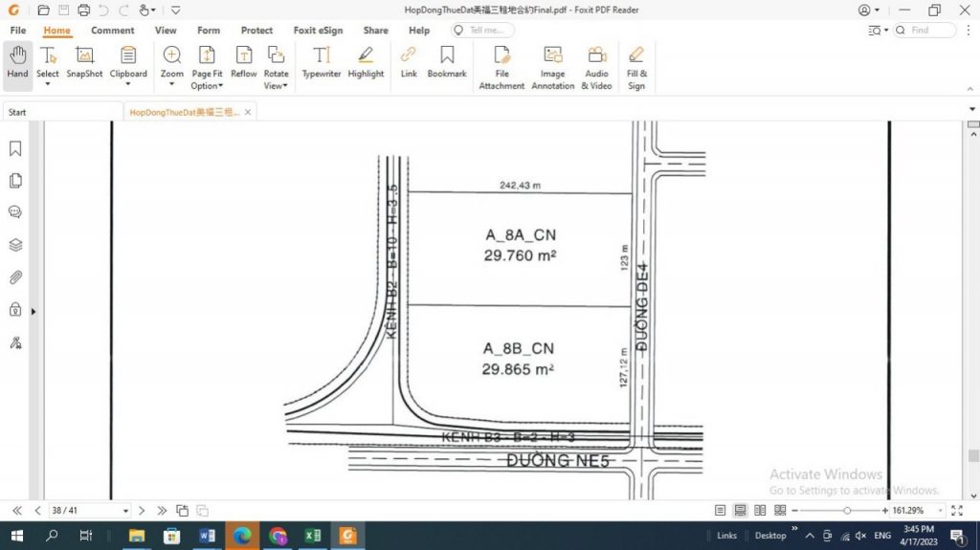Expand the Zoom dropdown arrow
Image resolution: width=980 pixels, height=550 pixels.
[x=172, y=84]
